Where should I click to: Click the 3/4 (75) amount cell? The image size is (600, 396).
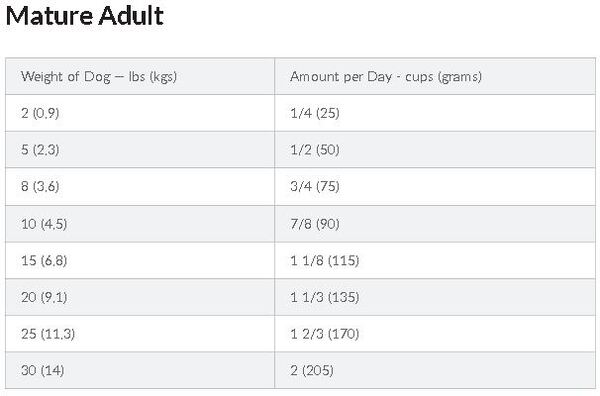coord(435,186)
